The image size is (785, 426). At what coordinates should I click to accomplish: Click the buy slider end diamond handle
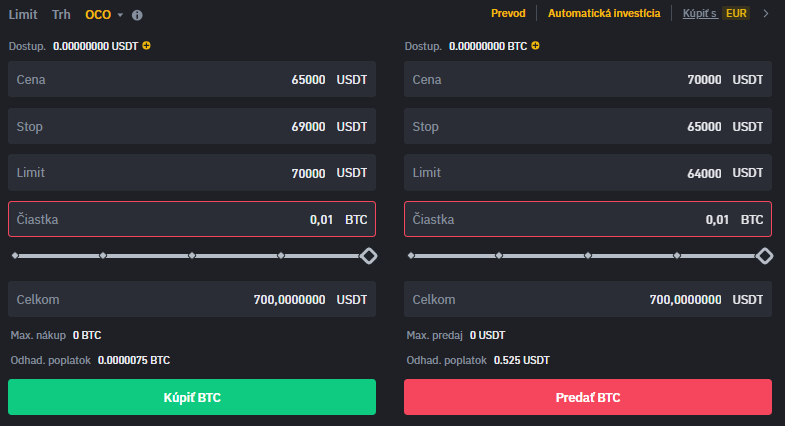click(368, 256)
